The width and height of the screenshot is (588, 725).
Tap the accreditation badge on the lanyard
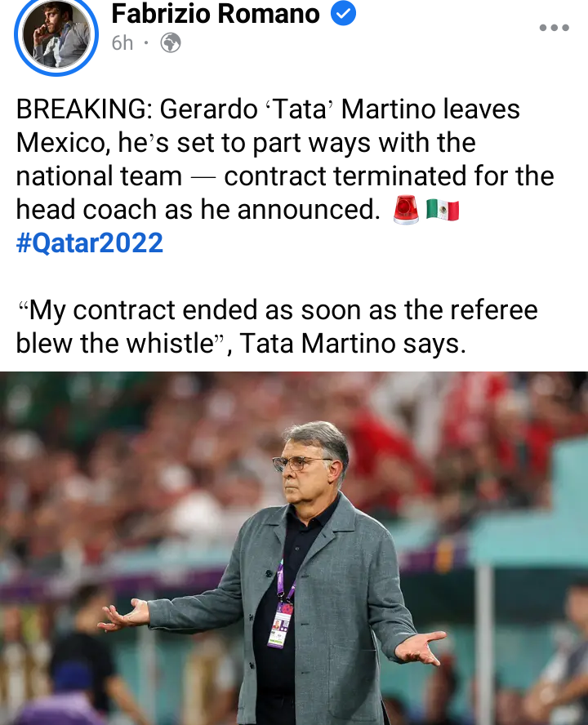click(279, 625)
